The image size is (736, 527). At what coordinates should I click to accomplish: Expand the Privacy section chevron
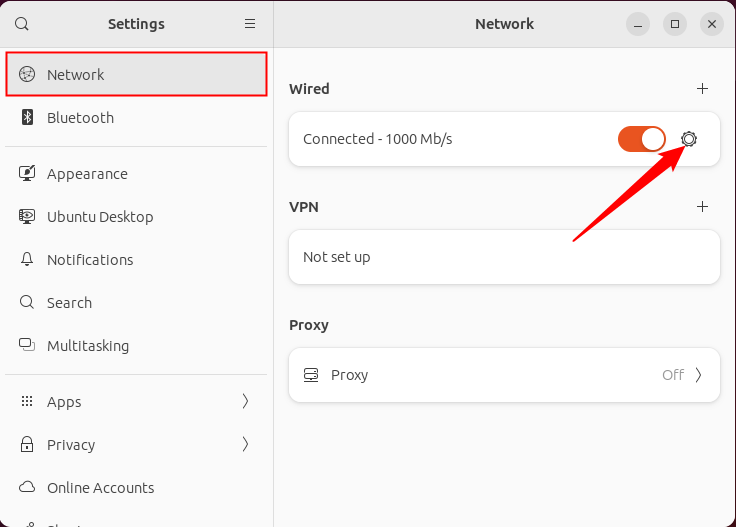tap(246, 445)
